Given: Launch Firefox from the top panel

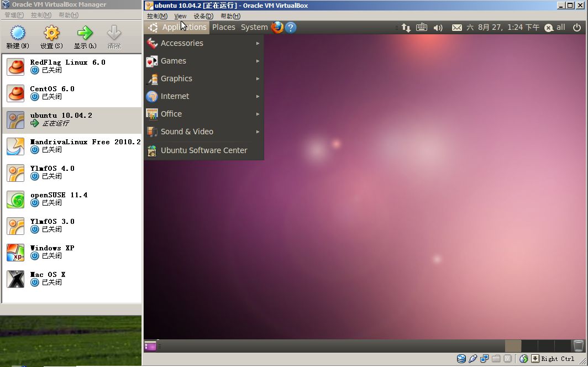Looking at the screenshot, I should [277, 28].
